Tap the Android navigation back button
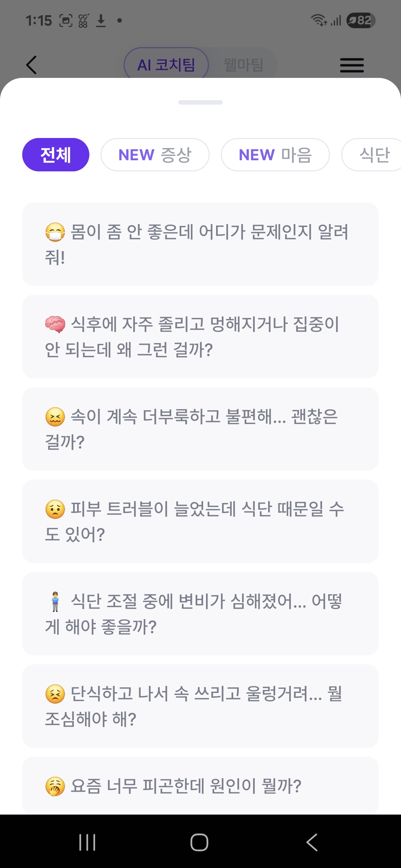 click(x=312, y=842)
